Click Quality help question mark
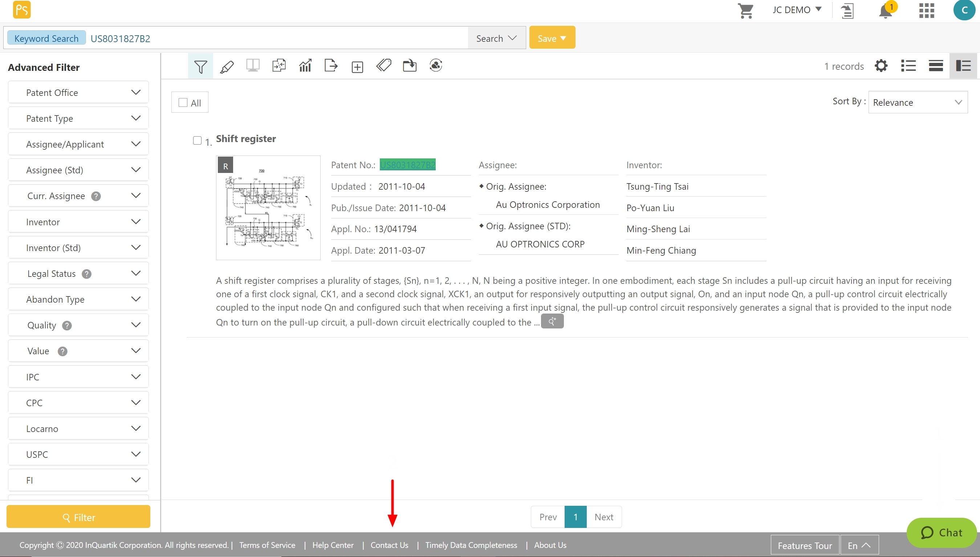The height and width of the screenshot is (557, 980). (x=67, y=326)
